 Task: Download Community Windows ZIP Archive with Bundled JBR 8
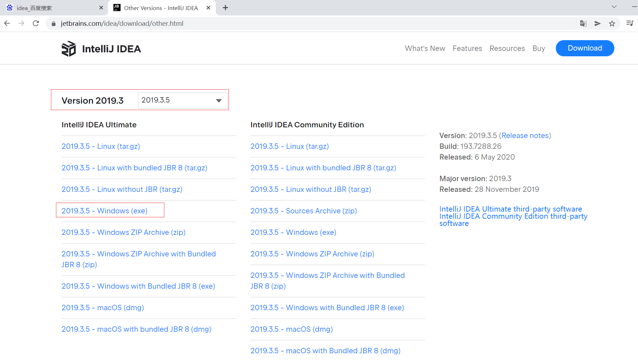[x=328, y=281]
